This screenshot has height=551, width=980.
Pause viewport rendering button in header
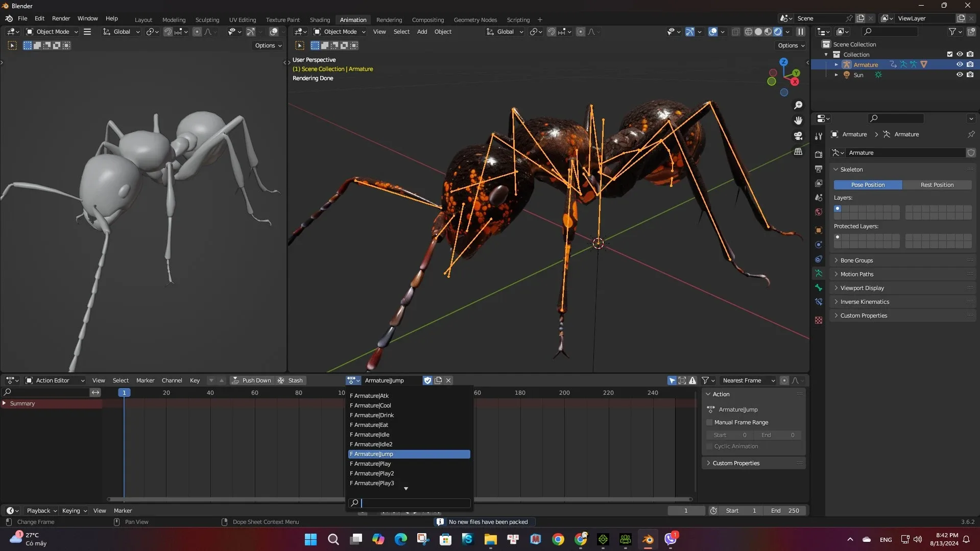tap(800, 32)
